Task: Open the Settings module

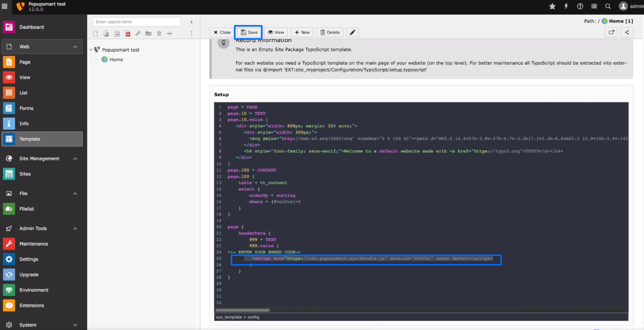Action: click(42, 259)
